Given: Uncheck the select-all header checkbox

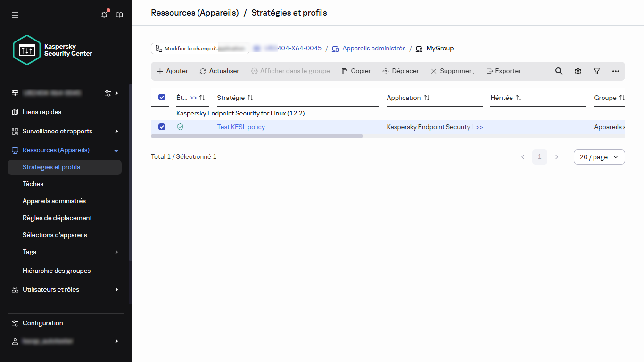Looking at the screenshot, I should tap(162, 97).
